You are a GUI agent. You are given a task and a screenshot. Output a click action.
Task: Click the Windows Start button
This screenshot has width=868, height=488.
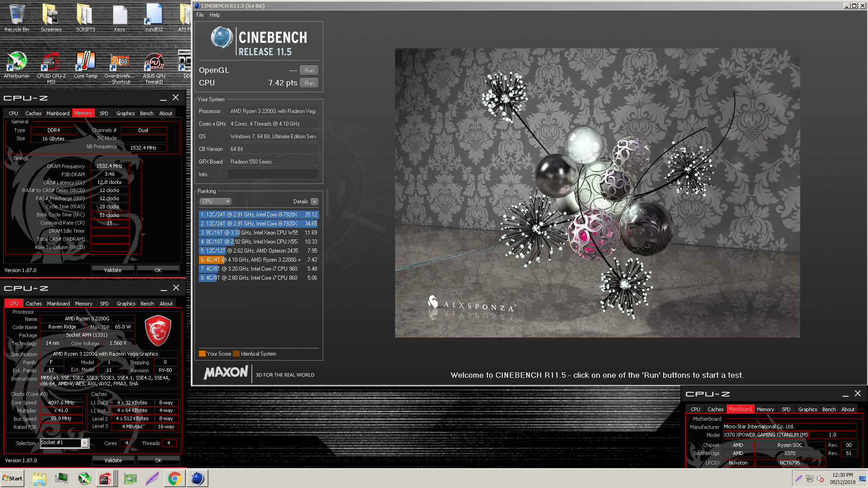[x=12, y=479]
